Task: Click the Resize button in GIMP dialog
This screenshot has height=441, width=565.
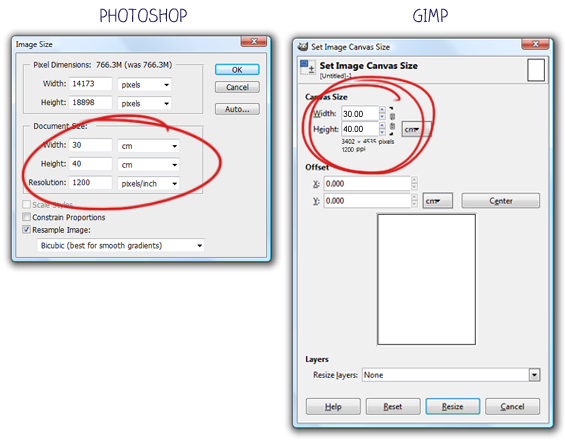Action: [x=453, y=406]
